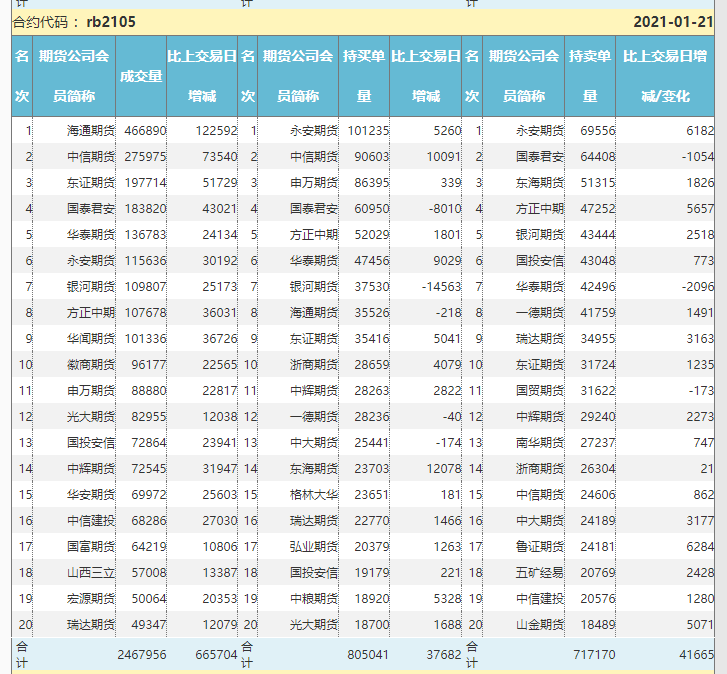Click total short change 41665
The width and height of the screenshot is (727, 674).
pos(696,655)
